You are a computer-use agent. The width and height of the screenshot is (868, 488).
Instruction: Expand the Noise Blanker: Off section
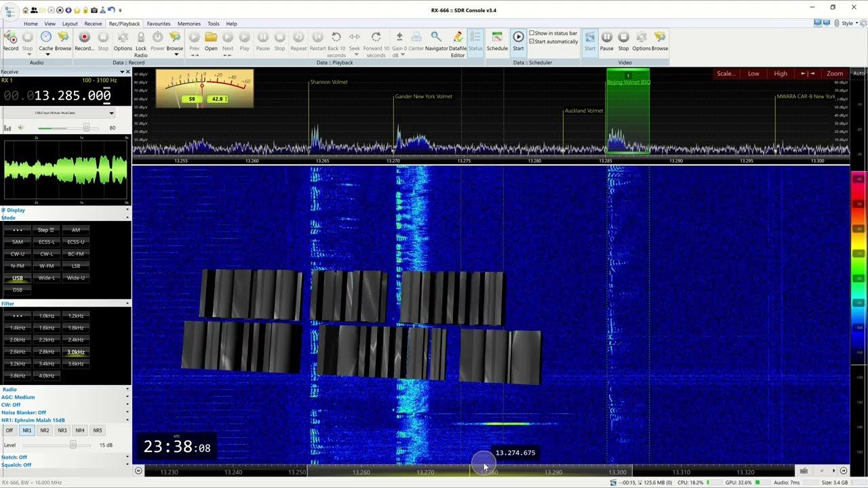click(x=127, y=412)
